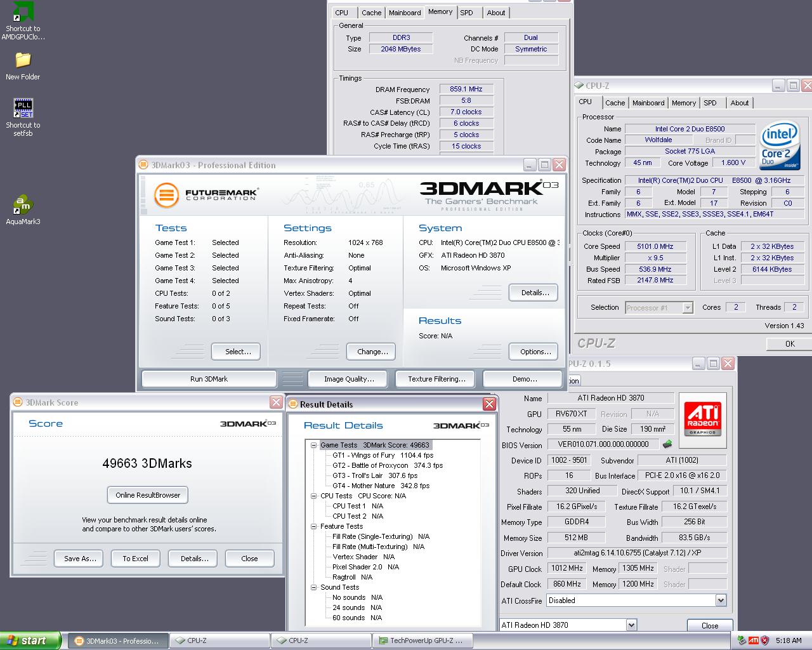The width and height of the screenshot is (812, 650).
Task: Click Select tests button
Action: (x=236, y=352)
